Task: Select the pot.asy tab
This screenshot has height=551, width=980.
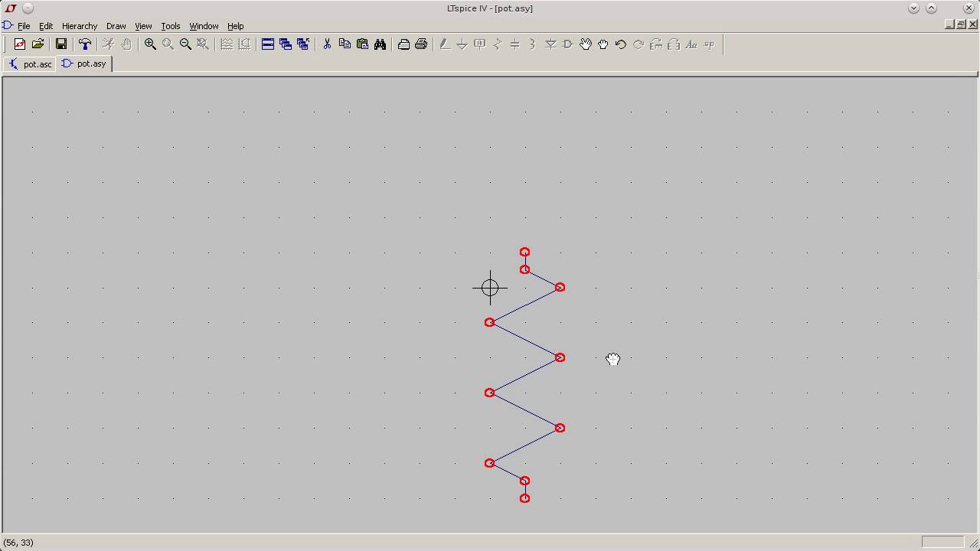Action: point(84,64)
